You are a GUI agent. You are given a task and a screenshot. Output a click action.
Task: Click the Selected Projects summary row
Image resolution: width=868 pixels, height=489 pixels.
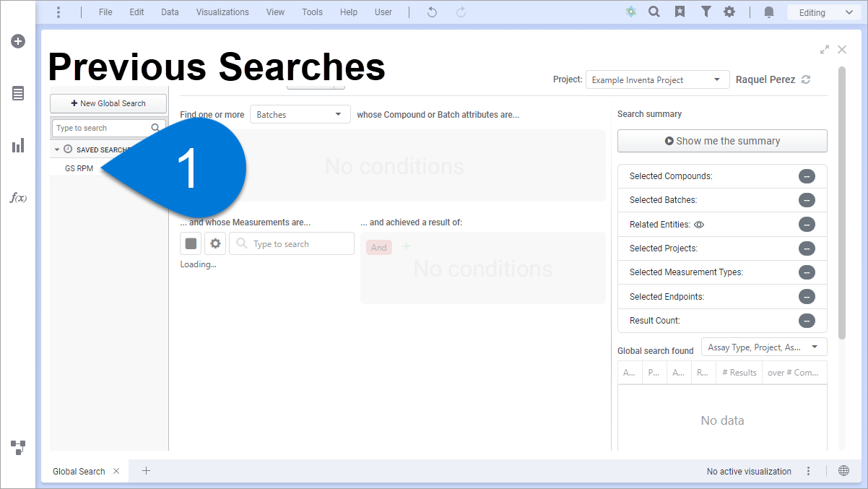pyautogui.click(x=722, y=248)
